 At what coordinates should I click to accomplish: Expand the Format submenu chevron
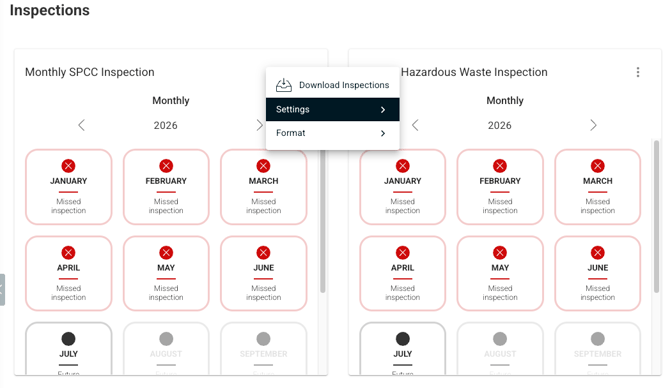click(383, 133)
